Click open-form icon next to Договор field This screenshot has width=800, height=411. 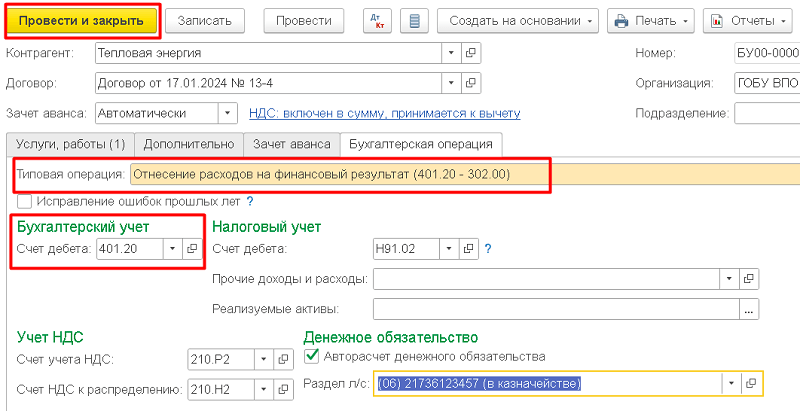(471, 83)
